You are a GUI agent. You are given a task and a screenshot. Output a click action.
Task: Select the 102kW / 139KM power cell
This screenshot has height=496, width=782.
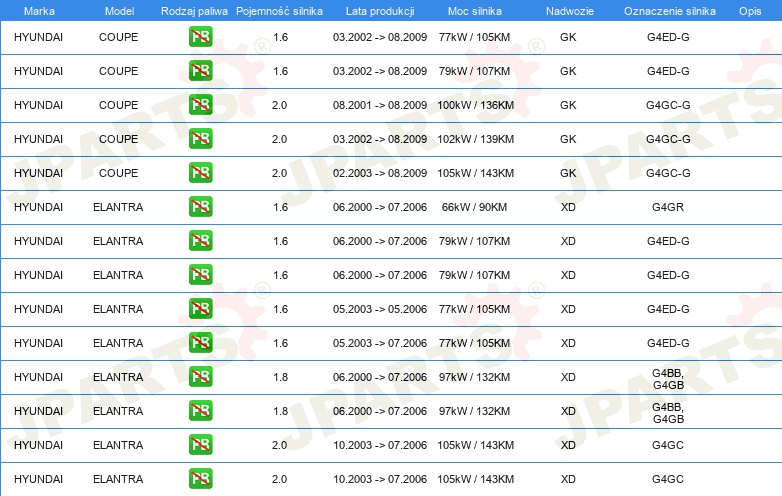click(x=475, y=139)
